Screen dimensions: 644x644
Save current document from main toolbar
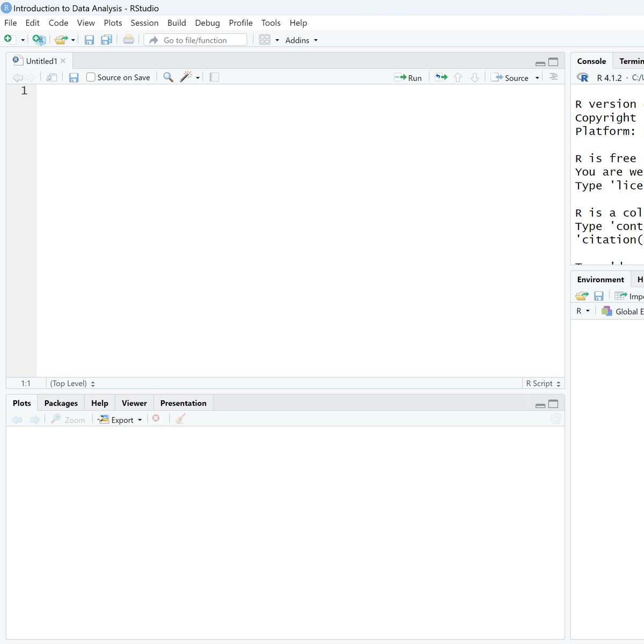click(90, 40)
